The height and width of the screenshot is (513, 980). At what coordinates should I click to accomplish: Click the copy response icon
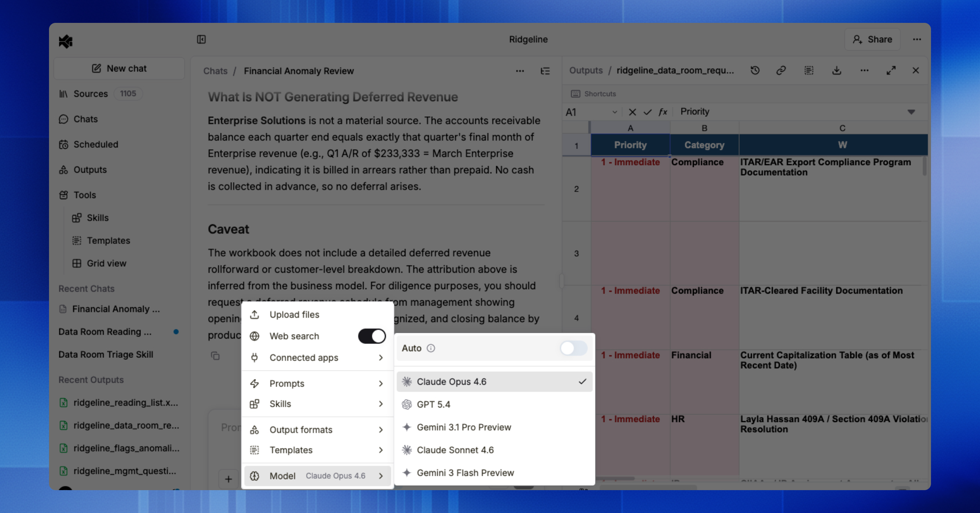(x=215, y=356)
